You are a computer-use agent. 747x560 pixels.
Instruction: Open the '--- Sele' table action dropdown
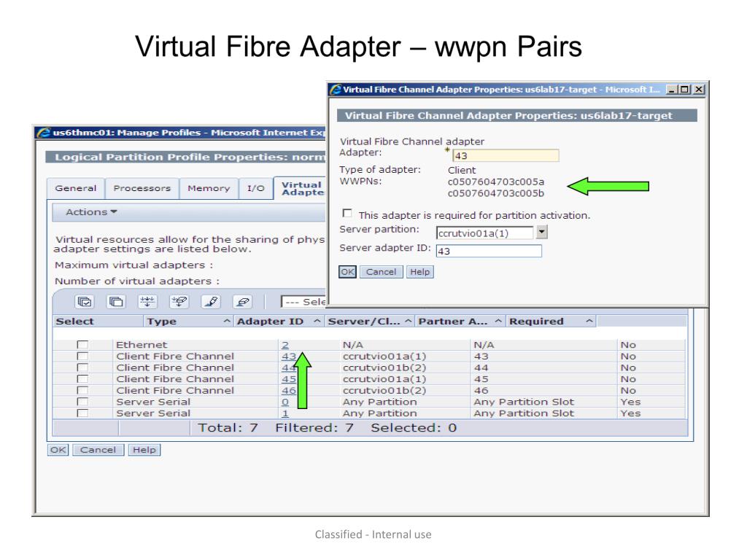(x=304, y=302)
